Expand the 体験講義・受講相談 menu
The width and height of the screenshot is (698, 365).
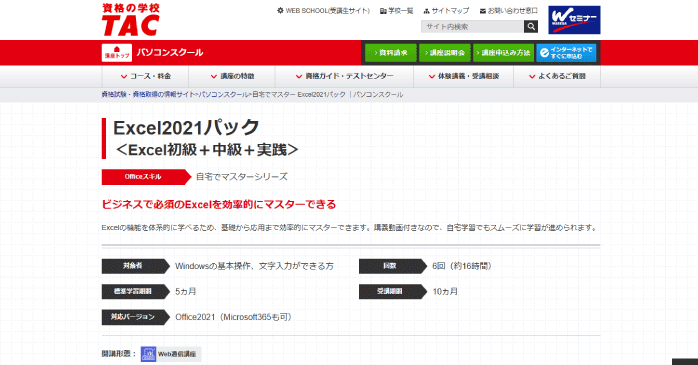463,77
